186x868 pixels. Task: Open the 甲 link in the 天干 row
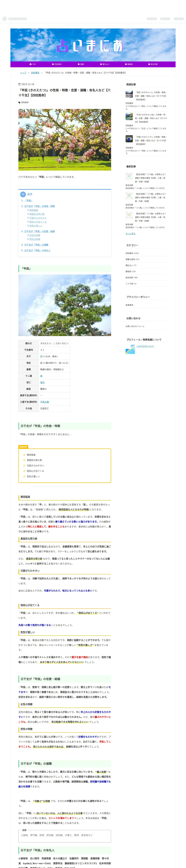tap(42, 356)
